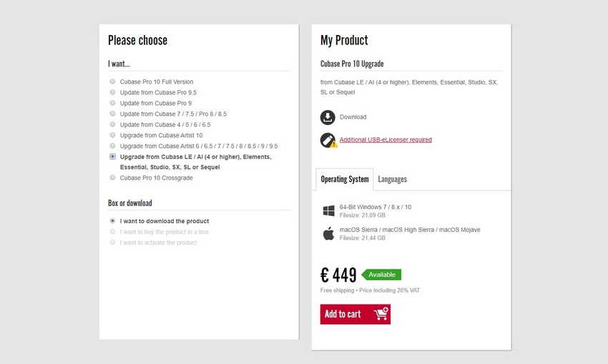
Task: Pick Update from Cubase 7 / 7.5 / Pro 8 / 8.5
Action: point(112,114)
